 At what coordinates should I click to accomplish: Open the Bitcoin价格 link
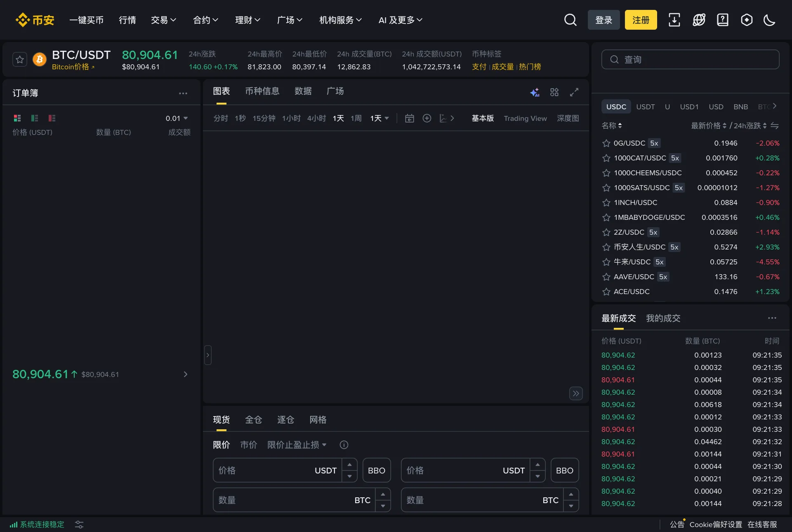pyautogui.click(x=73, y=67)
